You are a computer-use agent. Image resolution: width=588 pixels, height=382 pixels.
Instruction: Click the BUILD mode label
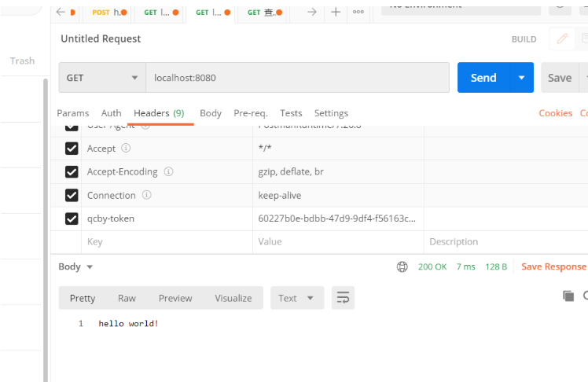[524, 39]
